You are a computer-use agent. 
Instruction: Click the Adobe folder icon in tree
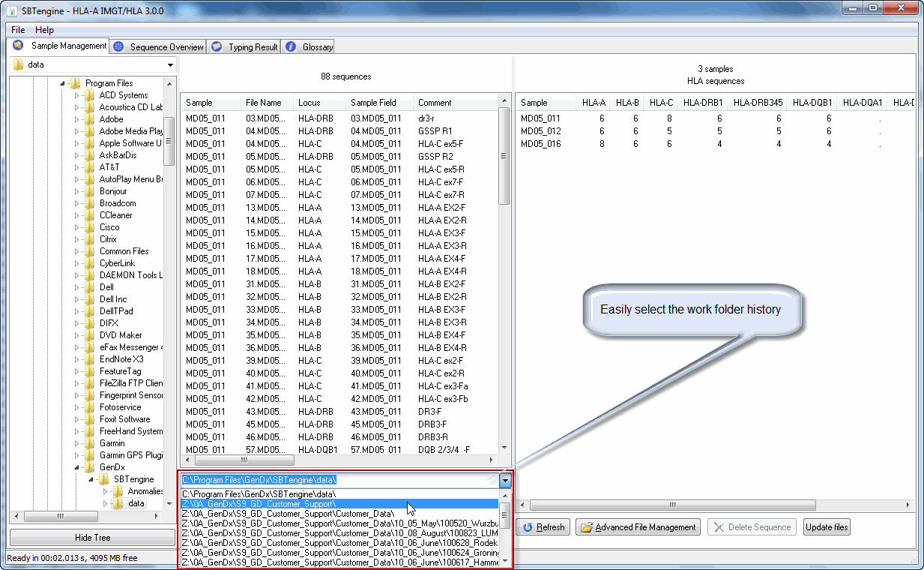(x=89, y=119)
